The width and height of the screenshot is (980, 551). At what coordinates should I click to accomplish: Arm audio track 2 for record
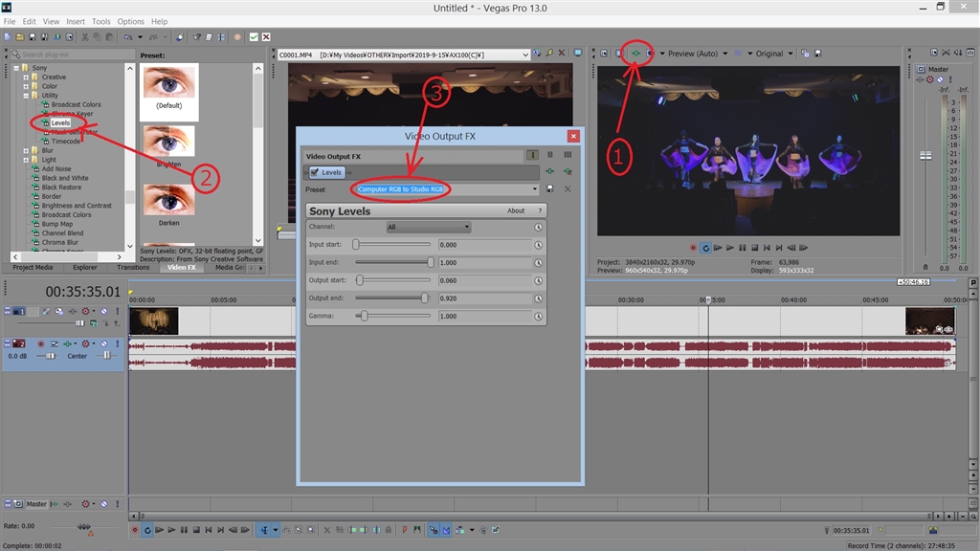coord(40,343)
